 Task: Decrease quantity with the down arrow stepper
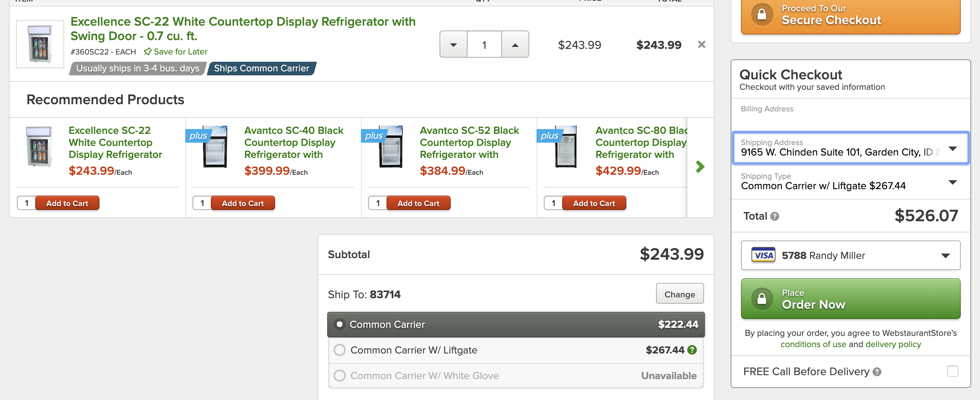454,44
